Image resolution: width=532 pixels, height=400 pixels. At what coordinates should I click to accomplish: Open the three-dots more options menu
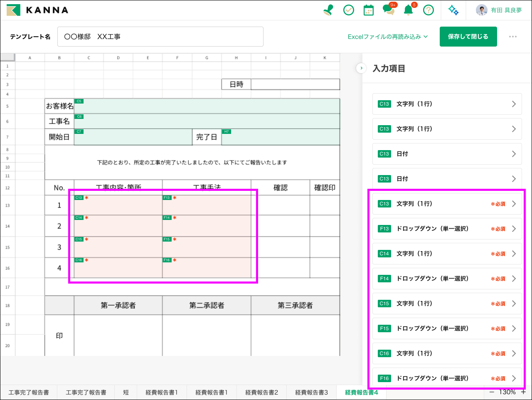coord(513,37)
